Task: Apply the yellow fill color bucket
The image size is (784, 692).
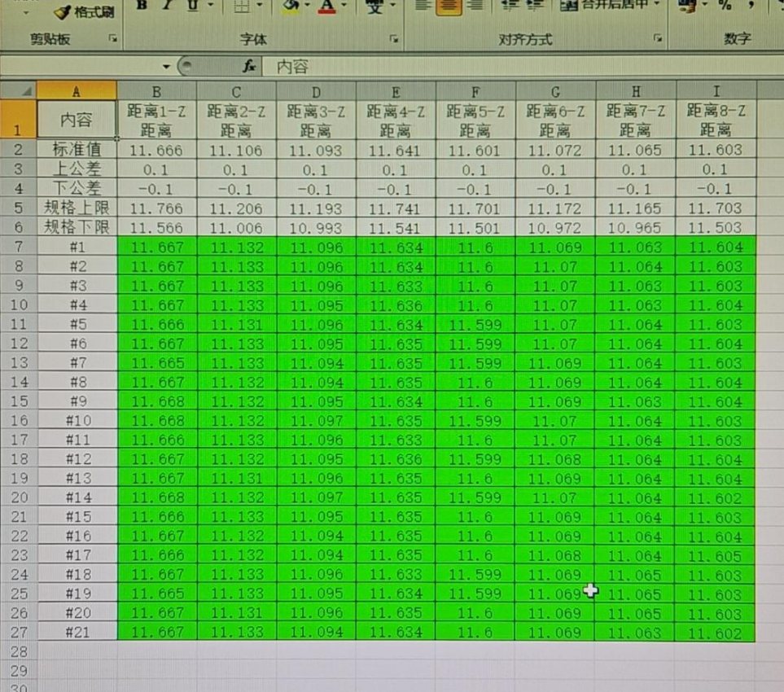Action: coord(290,7)
